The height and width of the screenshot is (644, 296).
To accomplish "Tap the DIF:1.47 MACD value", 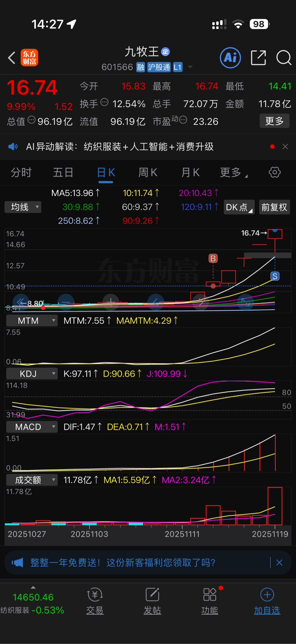I will pos(83,427).
